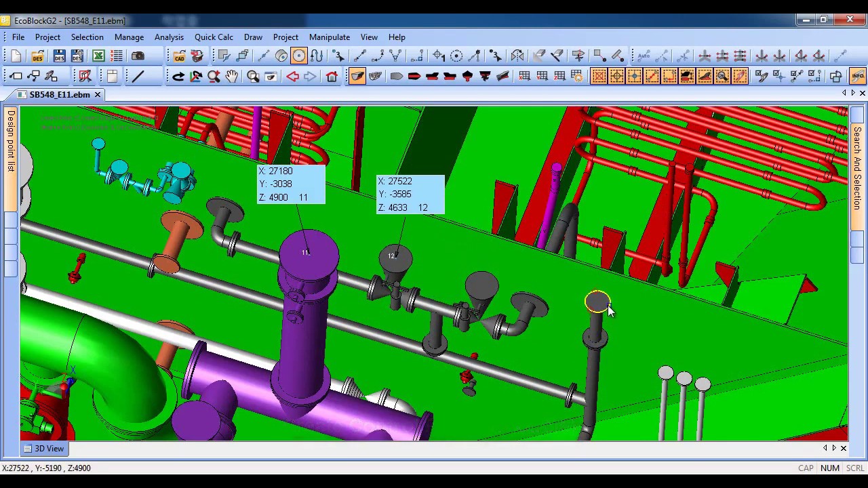Open the Manage menu
Image resolution: width=868 pixels, height=488 pixels.
(x=129, y=37)
